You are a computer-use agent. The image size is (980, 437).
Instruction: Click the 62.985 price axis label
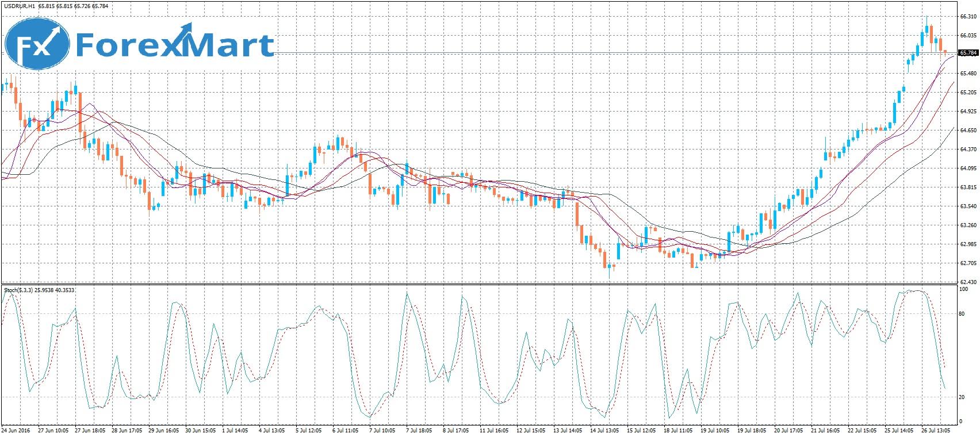click(968, 244)
